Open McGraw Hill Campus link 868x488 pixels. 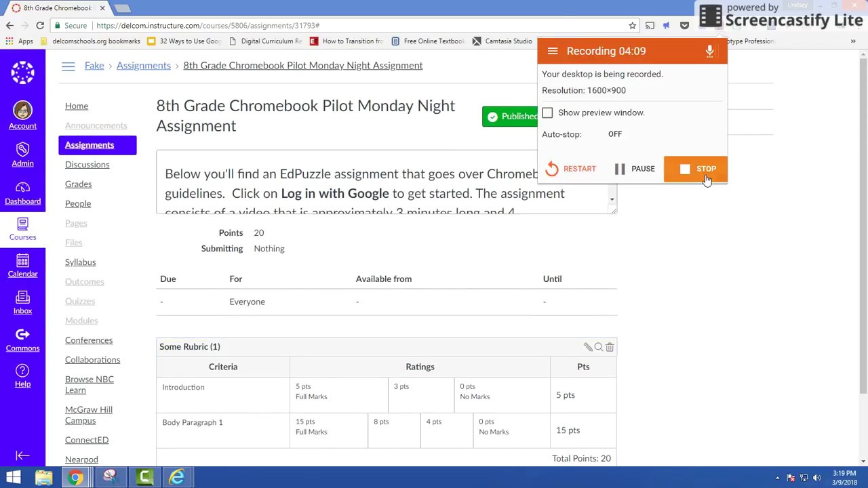89,415
